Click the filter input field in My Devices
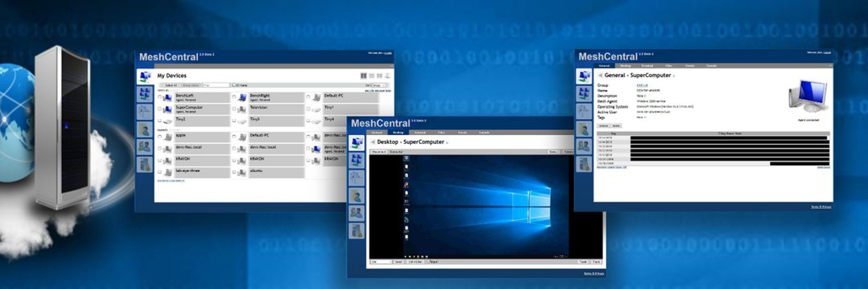 pyautogui.click(x=216, y=86)
